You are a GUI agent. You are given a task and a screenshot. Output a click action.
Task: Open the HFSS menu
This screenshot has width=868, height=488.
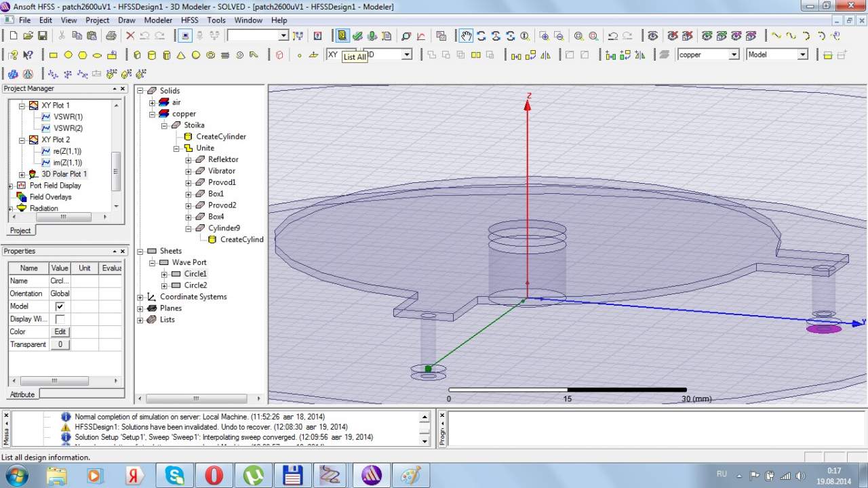click(x=190, y=20)
